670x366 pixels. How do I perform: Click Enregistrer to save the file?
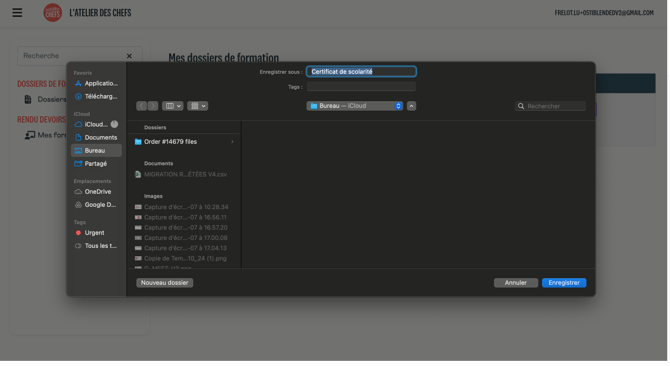(x=565, y=283)
